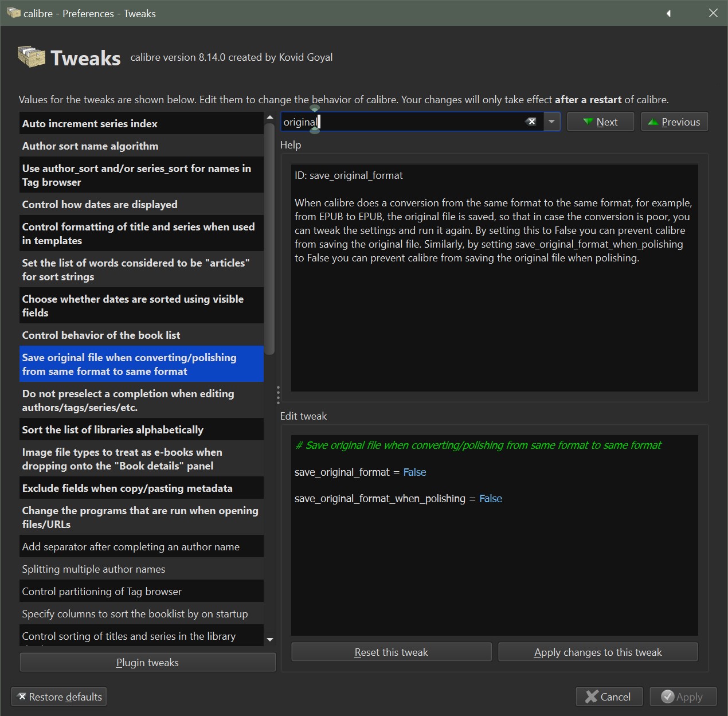Click the Previous search result button
Viewport: 728px width, 716px height.
tap(674, 122)
